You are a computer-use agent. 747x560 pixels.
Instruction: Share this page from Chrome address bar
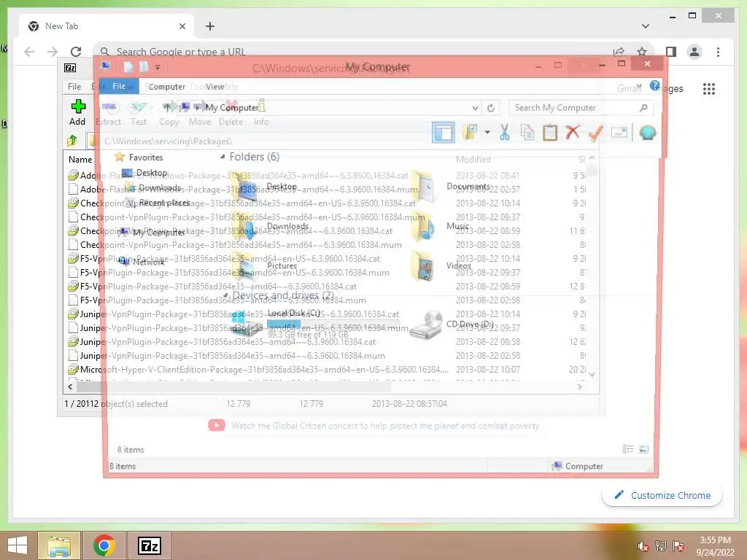(619, 52)
